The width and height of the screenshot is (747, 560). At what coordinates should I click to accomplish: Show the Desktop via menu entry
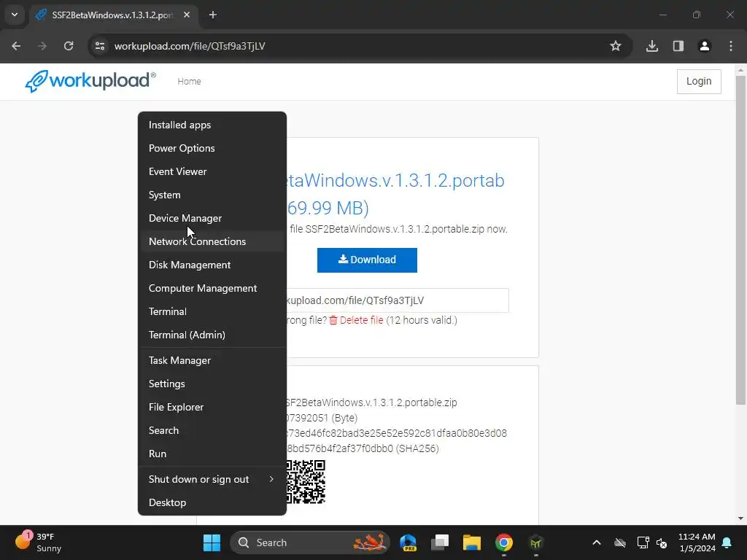point(212,503)
